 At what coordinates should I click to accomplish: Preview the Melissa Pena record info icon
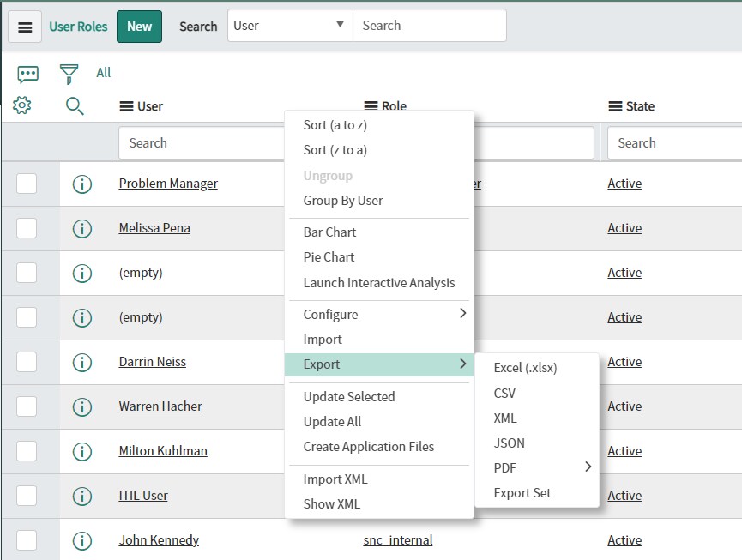(x=82, y=229)
